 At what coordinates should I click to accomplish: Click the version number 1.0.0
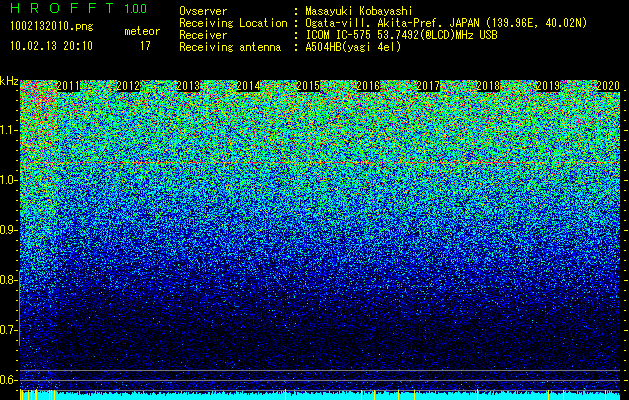[136, 8]
